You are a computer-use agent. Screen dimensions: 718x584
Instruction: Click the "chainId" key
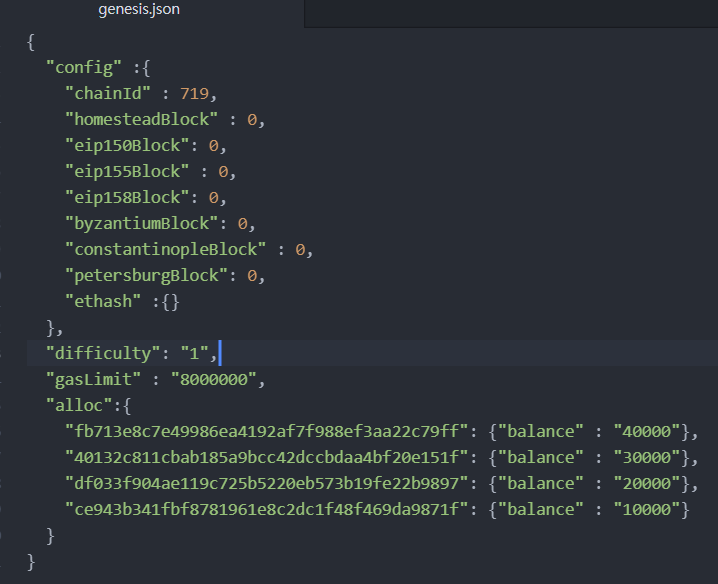click(108, 93)
